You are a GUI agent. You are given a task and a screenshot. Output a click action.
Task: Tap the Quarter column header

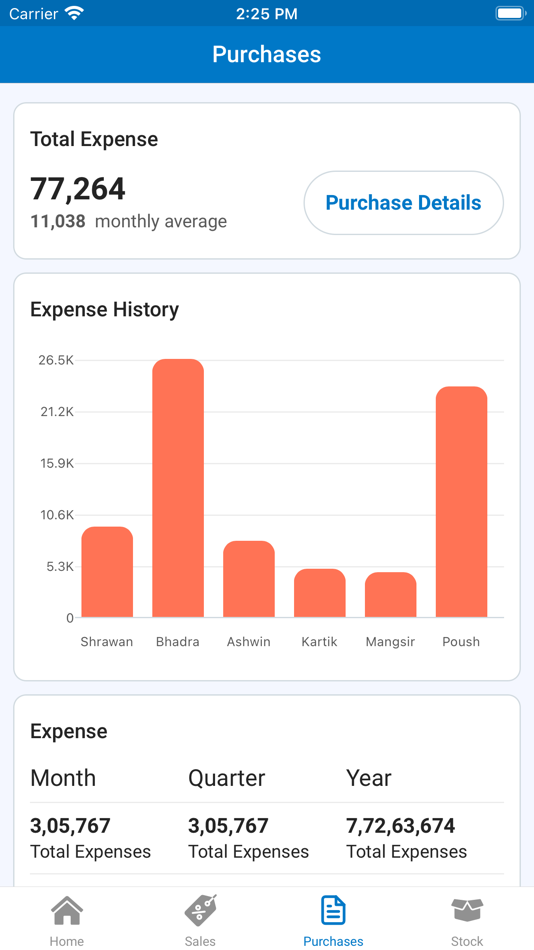pos(227,778)
